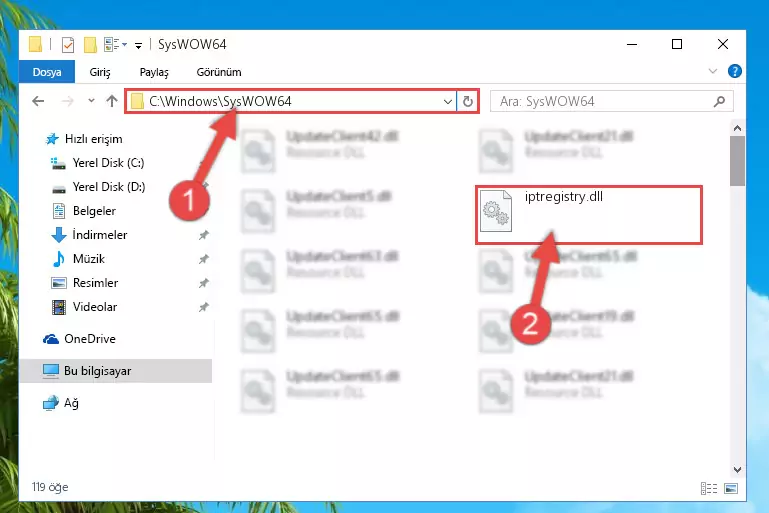769x513 pixels.
Task: Click the folder icon in the address bar
Action: pos(137,102)
